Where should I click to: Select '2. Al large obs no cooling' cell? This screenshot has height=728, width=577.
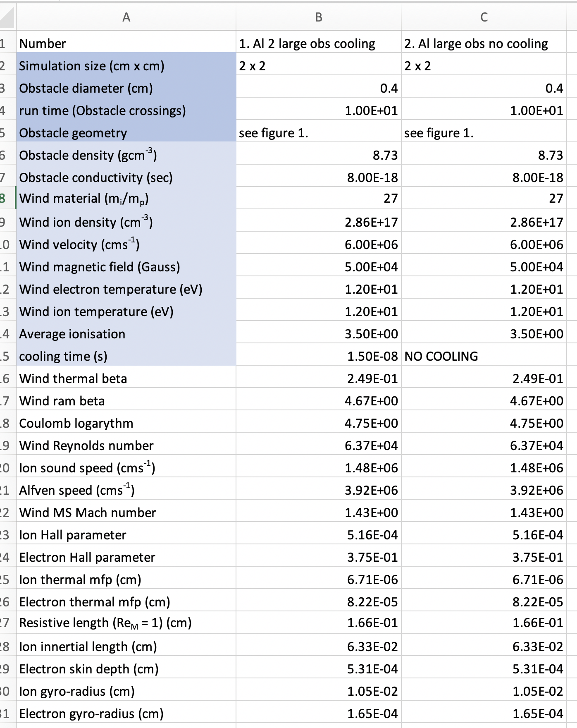click(484, 43)
